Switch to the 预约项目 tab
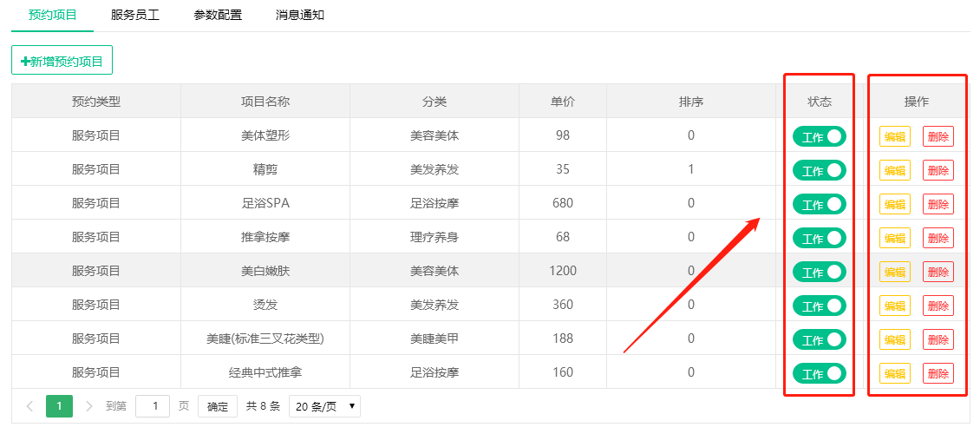This screenshot has width=980, height=434. pos(53,15)
